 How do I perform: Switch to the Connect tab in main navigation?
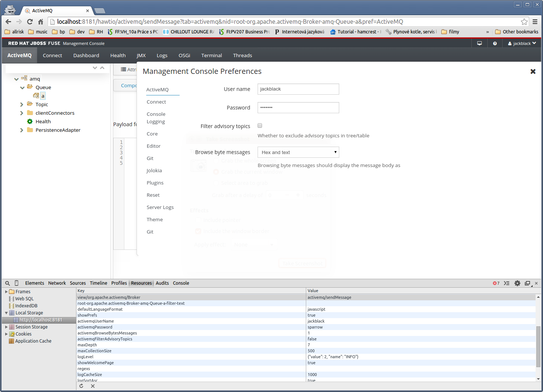coord(52,55)
